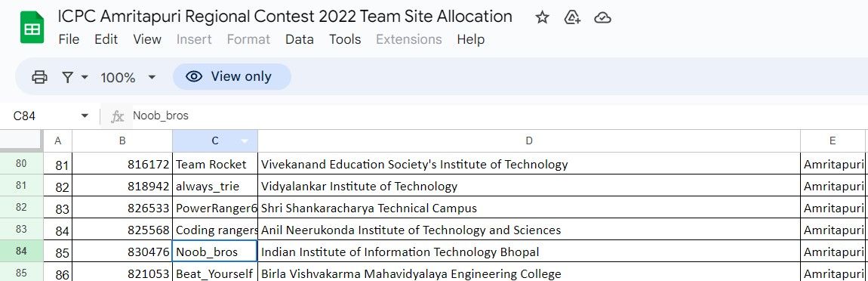Click the eye icon in View only
This screenshot has width=868, height=281.
(x=194, y=76)
